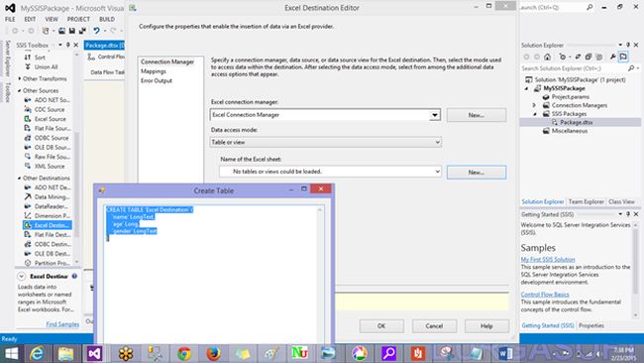This screenshot has height=363, width=644.
Task: Collapse the Excel Destination info chevron
Action: pos(22,277)
